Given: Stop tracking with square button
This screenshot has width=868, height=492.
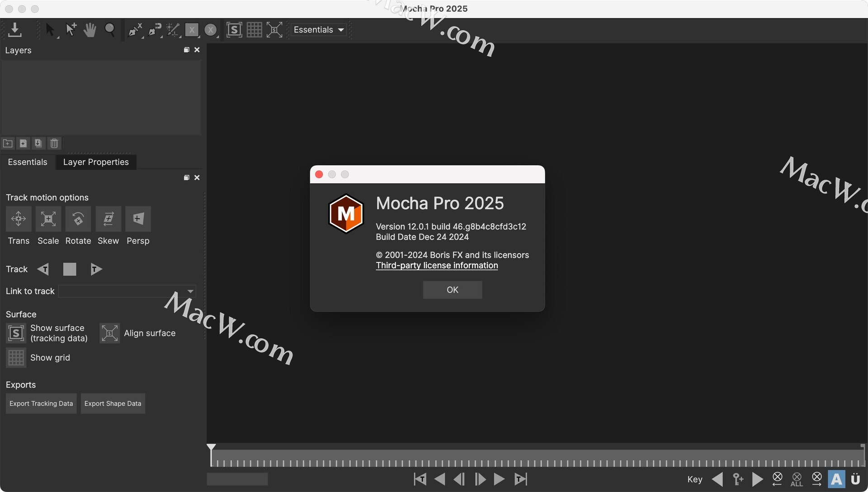Looking at the screenshot, I should 70,269.
